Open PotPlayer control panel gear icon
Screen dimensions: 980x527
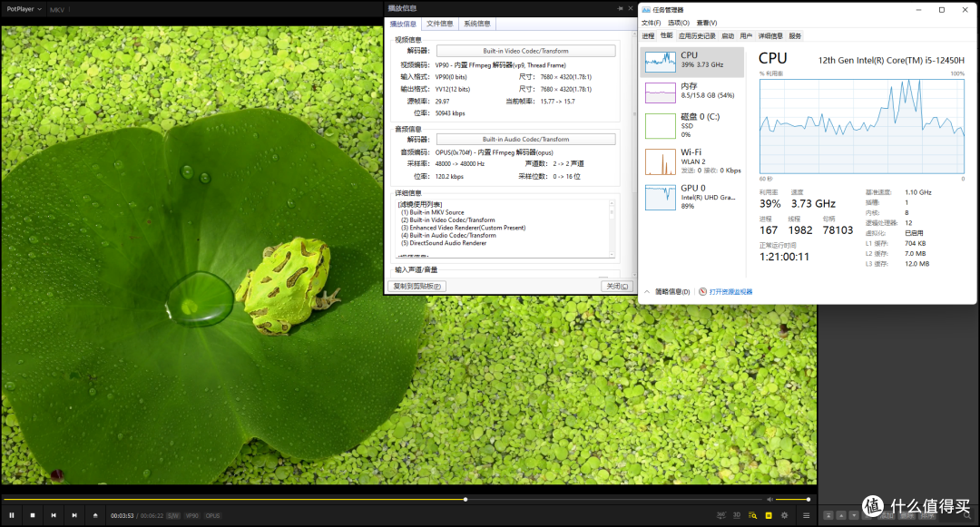(784, 515)
